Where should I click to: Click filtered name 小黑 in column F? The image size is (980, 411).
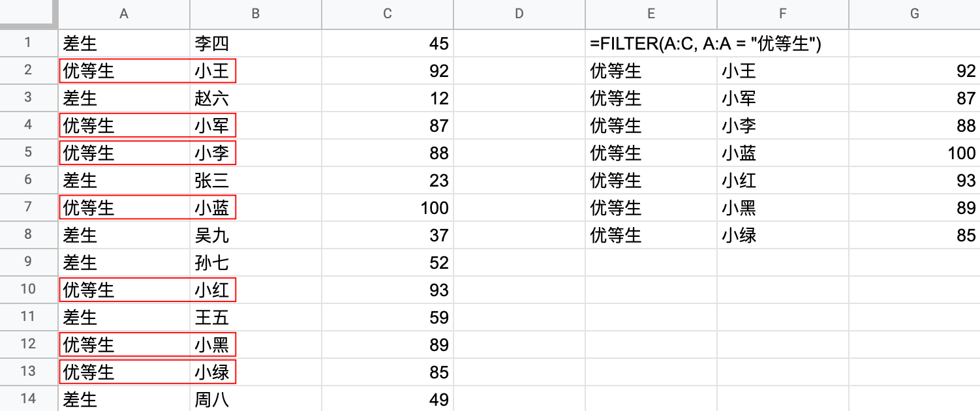tap(782, 208)
